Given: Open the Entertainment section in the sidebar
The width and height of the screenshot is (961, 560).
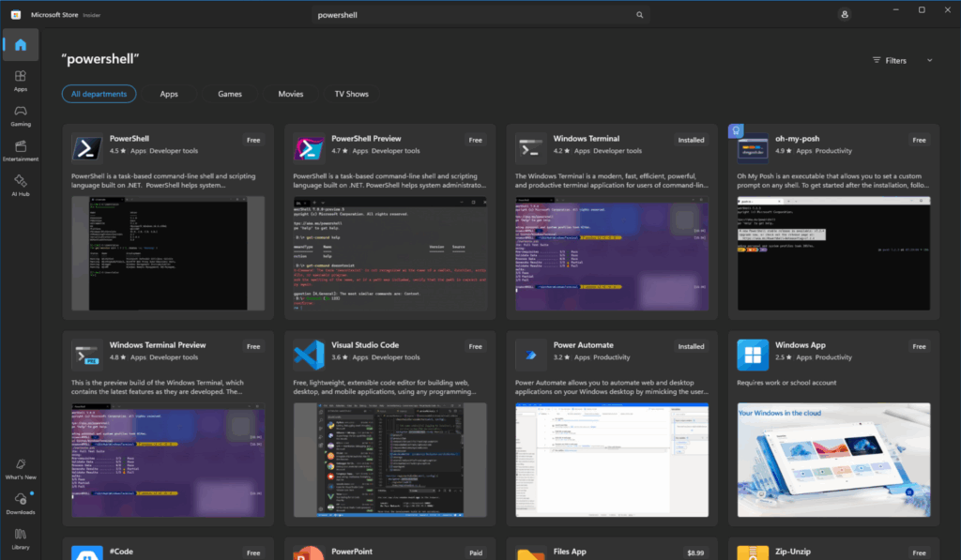Looking at the screenshot, I should tap(21, 151).
